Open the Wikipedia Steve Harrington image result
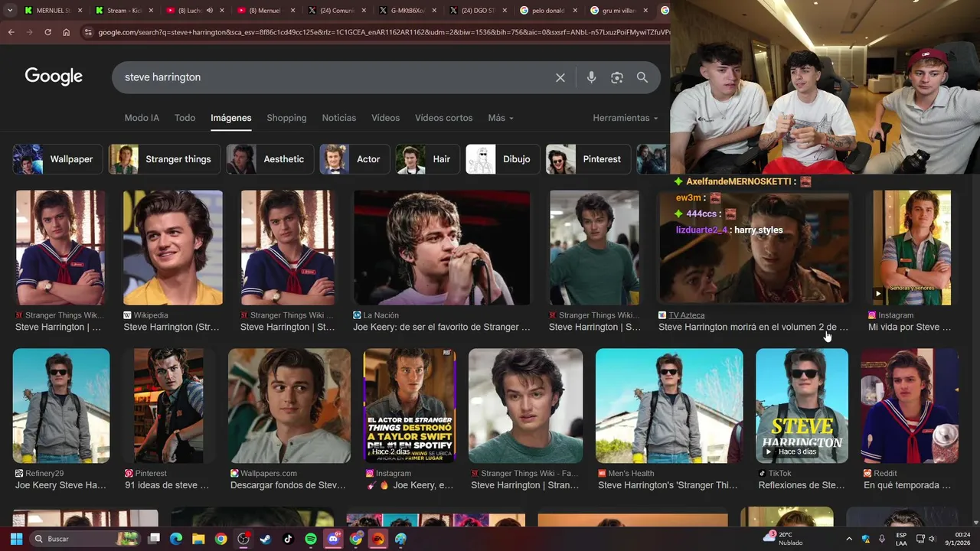This screenshot has height=551, width=980. tap(173, 248)
